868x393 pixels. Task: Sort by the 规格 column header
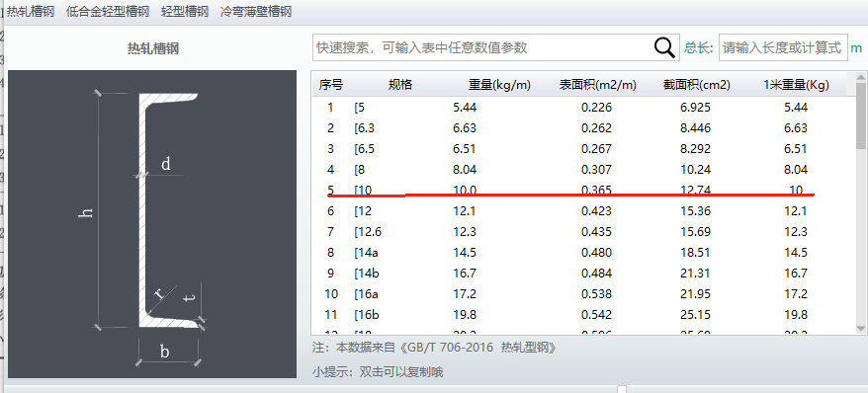click(x=399, y=85)
